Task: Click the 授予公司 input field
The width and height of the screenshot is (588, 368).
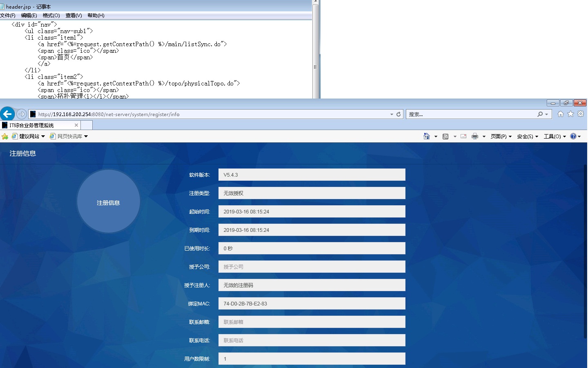Action: [312, 267]
